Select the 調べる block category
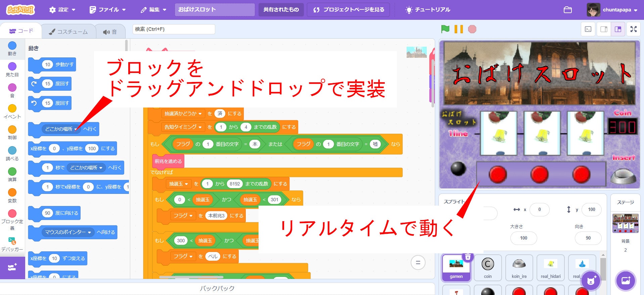644x295 pixels. click(12, 154)
